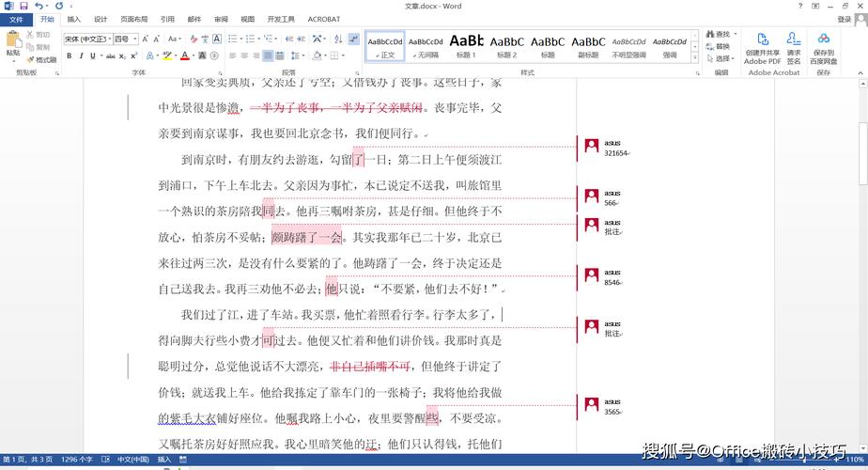
Task: Expand the highlight color dropdown arrow
Action: tap(176, 56)
